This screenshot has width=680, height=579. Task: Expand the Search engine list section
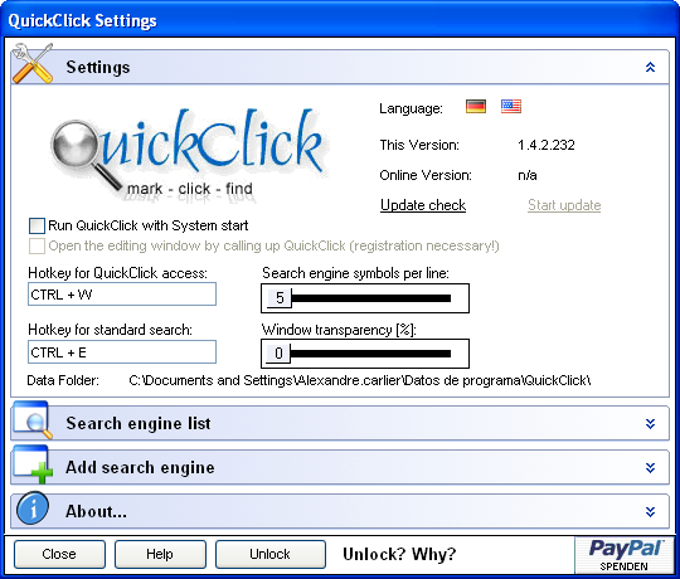click(x=650, y=424)
